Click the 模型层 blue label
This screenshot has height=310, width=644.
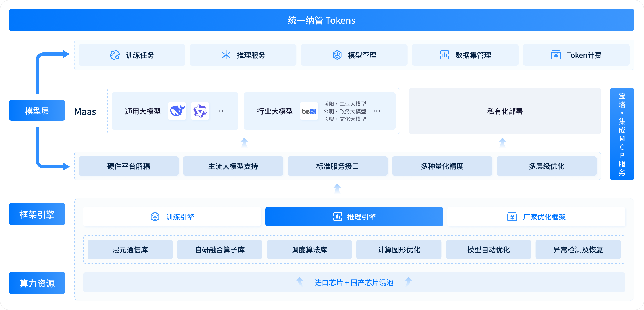37,111
